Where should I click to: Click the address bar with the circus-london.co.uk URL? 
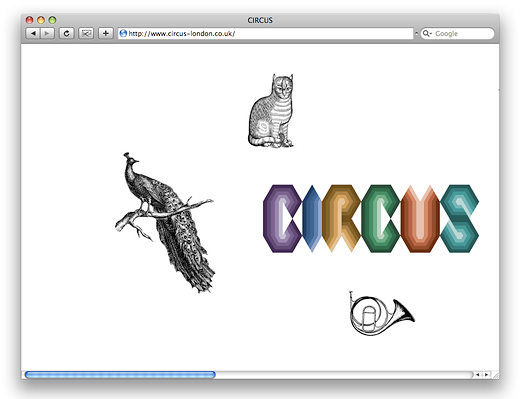(x=266, y=33)
